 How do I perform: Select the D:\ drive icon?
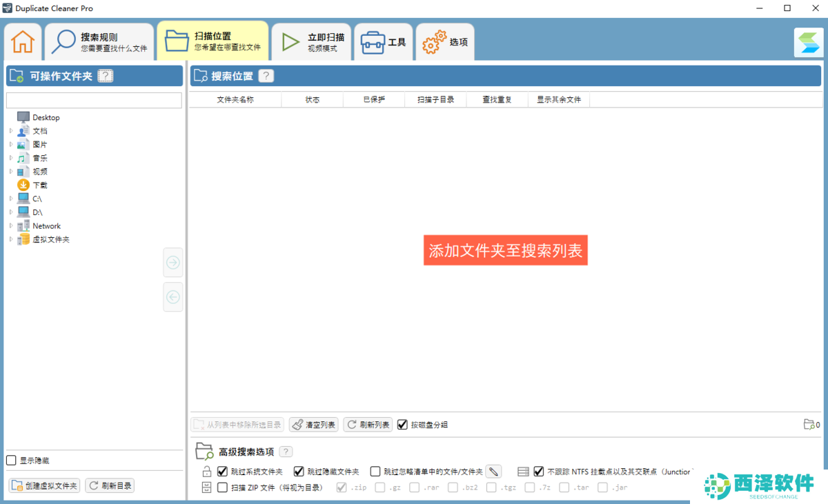[23, 212]
